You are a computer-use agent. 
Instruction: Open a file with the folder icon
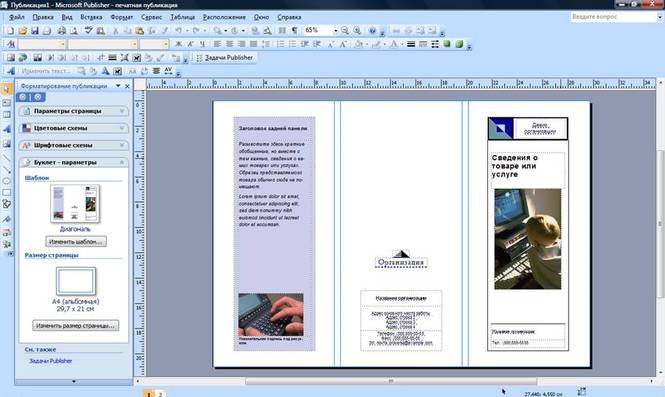[22, 31]
